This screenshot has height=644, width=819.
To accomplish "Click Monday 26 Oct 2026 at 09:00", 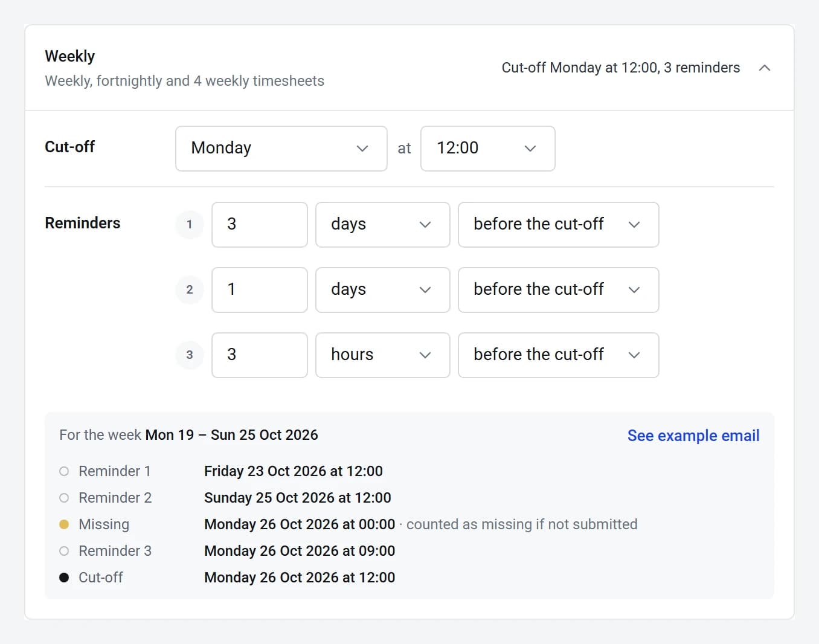I will pyautogui.click(x=300, y=551).
